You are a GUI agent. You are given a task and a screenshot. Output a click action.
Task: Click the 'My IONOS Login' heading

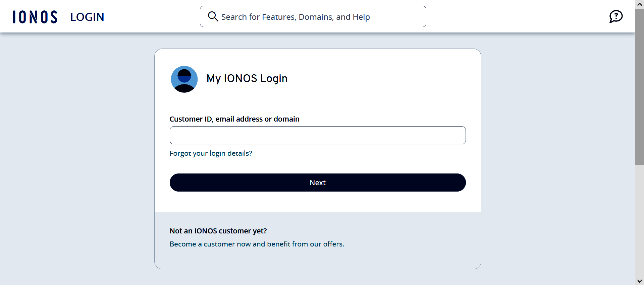pyautogui.click(x=247, y=78)
